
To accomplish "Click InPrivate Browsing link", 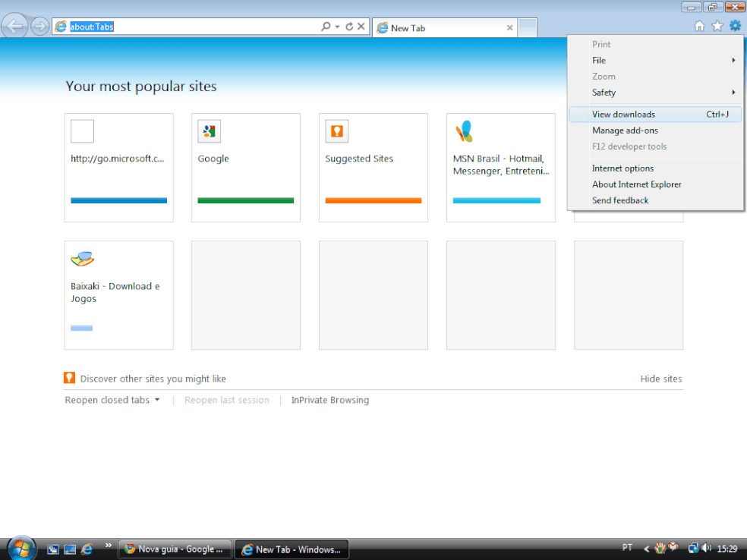I will click(x=330, y=400).
